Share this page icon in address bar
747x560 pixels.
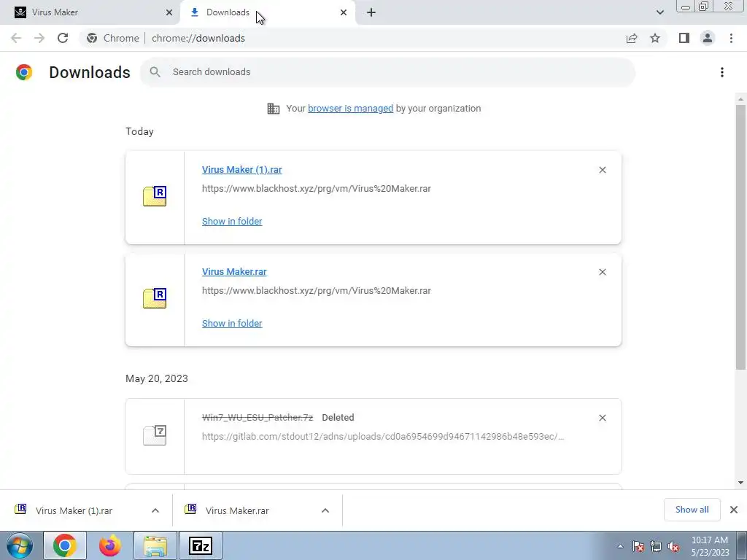(x=632, y=38)
